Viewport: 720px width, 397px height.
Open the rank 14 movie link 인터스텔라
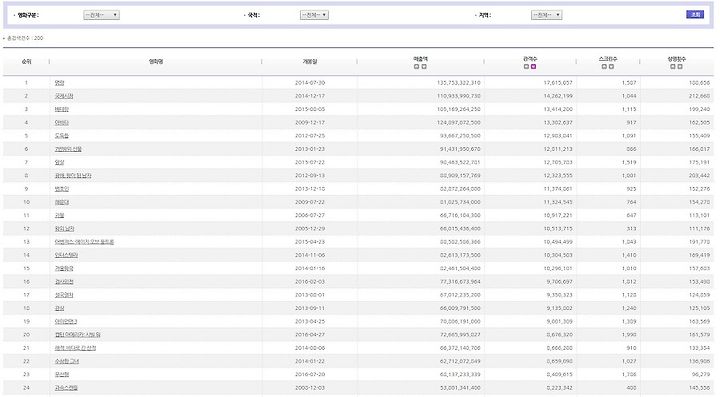pos(66,255)
